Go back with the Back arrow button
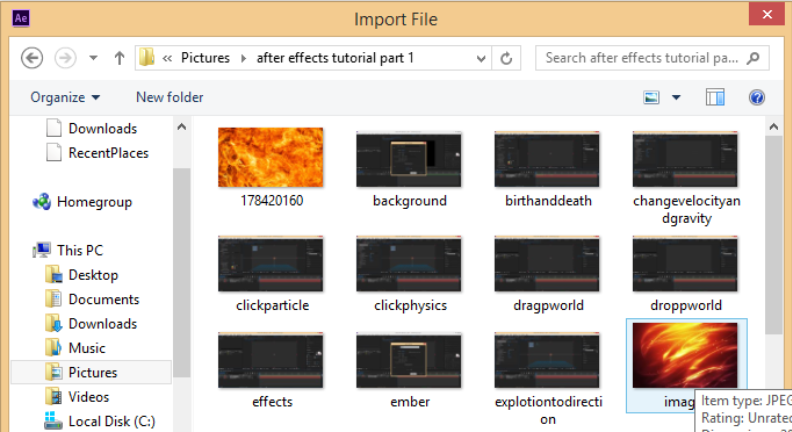Image resolution: width=792 pixels, height=432 pixels. coord(32,58)
